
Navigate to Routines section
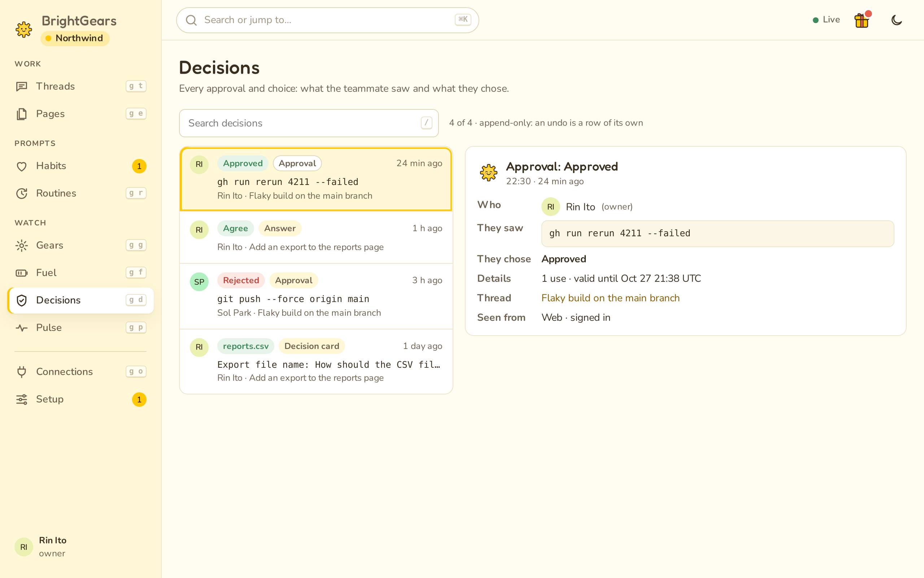pyautogui.click(x=80, y=193)
